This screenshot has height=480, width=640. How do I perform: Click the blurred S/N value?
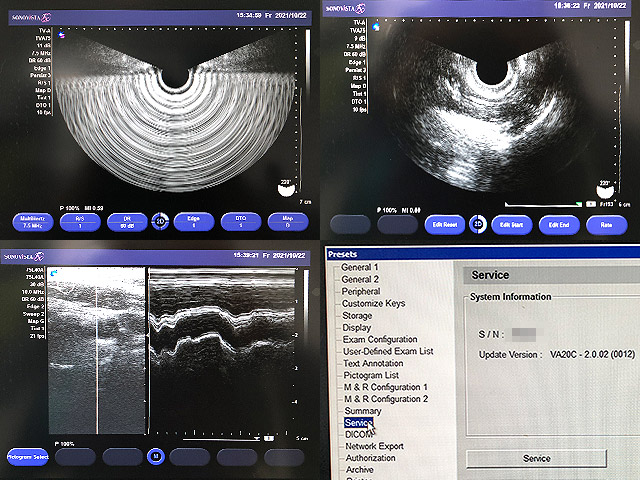[x=524, y=334]
